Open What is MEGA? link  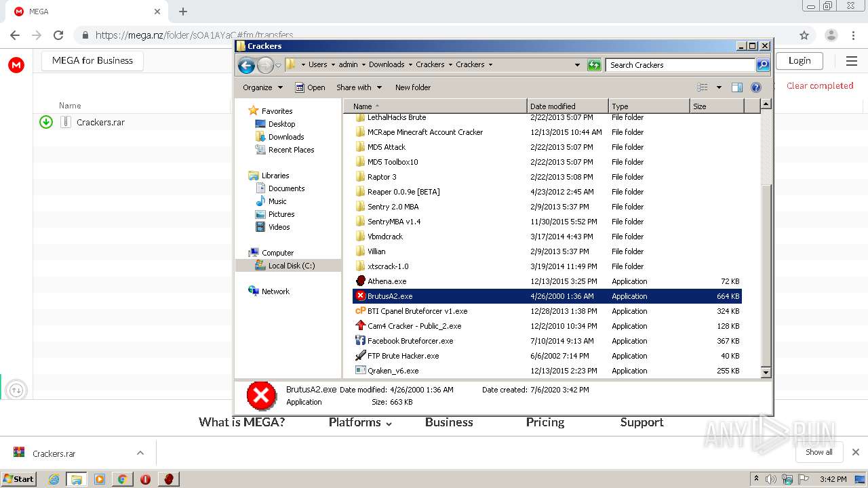pos(241,422)
